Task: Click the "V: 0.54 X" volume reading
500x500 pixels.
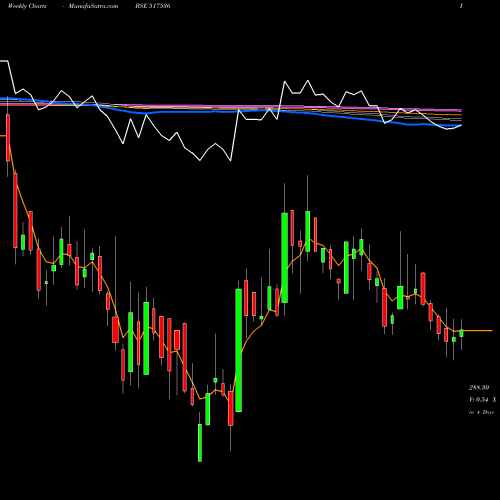Action: [x=482, y=399]
